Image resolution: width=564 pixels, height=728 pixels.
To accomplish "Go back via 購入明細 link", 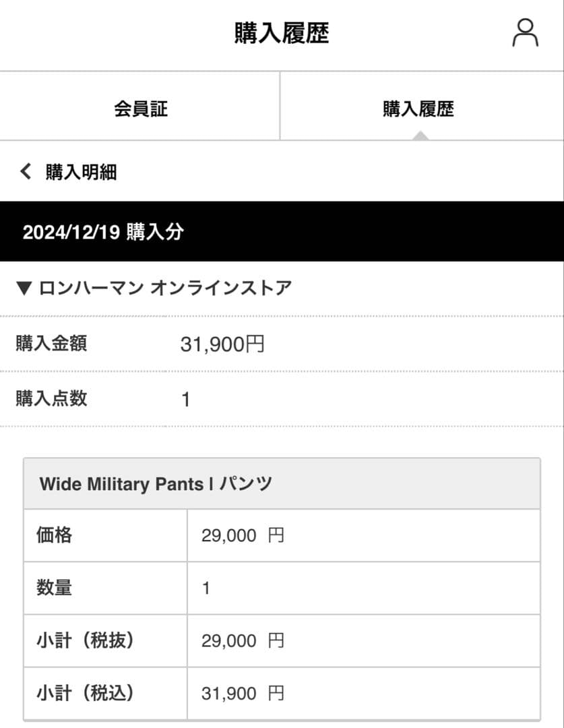I will coord(81,172).
